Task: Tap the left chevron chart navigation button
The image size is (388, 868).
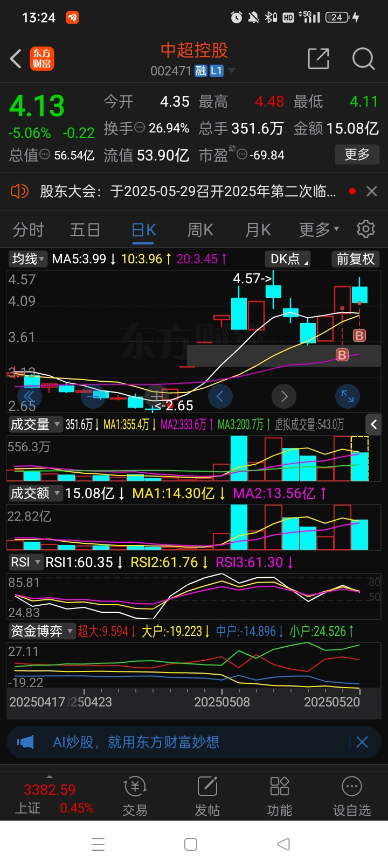Action: click(x=220, y=397)
